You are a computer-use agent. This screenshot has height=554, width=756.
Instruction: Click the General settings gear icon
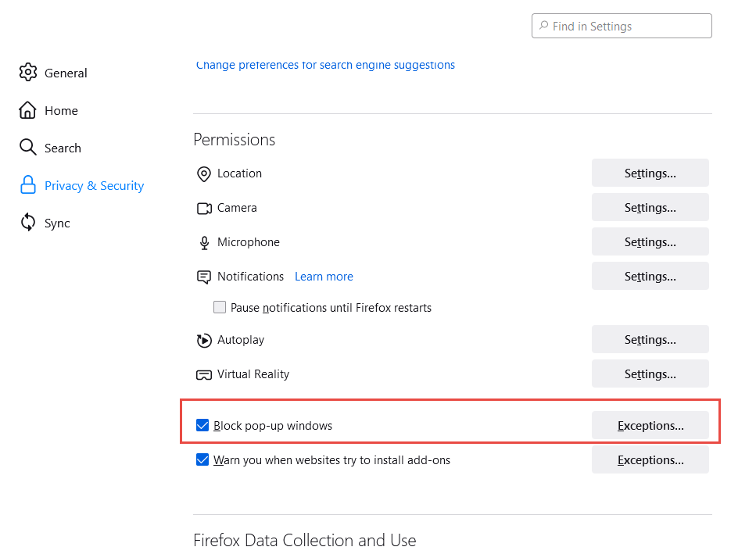tap(28, 73)
